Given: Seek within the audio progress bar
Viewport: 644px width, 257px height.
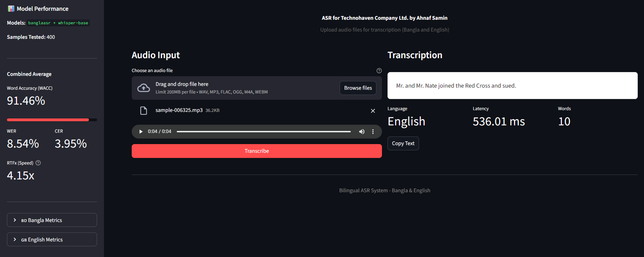Looking at the screenshot, I should click(x=264, y=132).
